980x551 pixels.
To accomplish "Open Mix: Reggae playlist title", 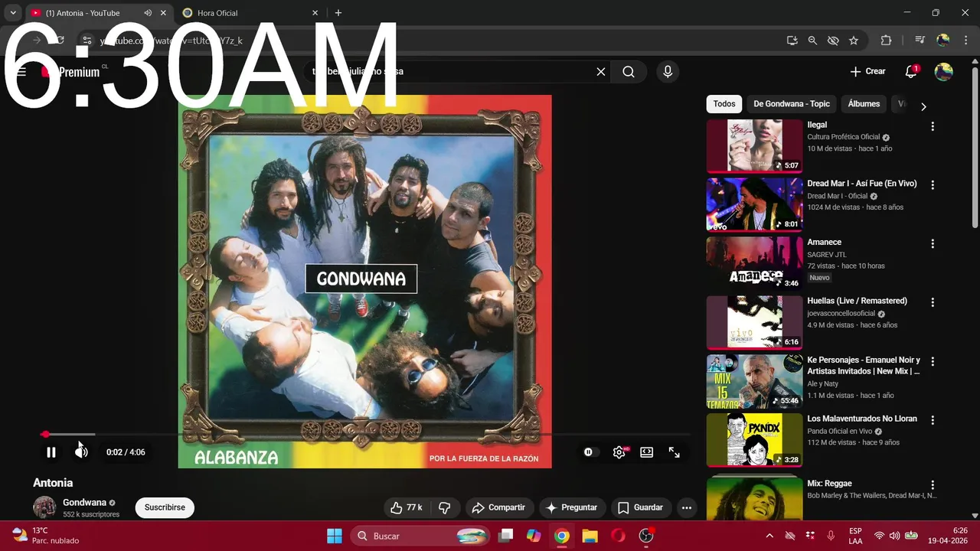I will click(829, 484).
